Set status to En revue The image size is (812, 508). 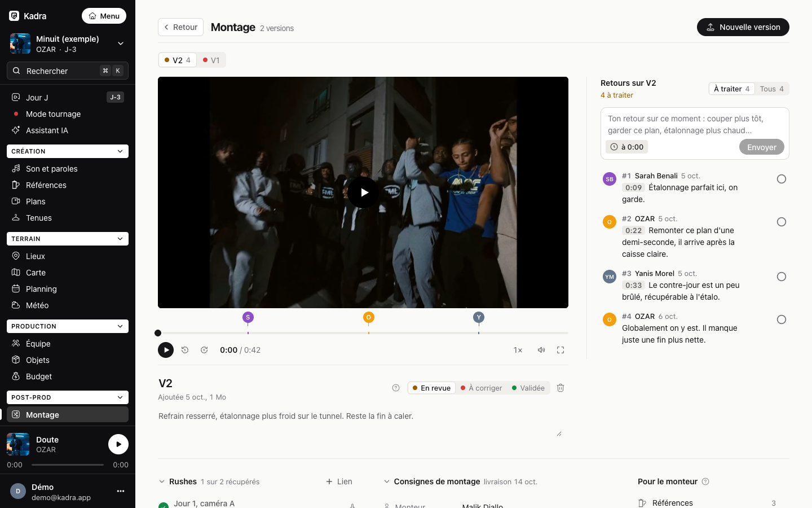click(431, 388)
